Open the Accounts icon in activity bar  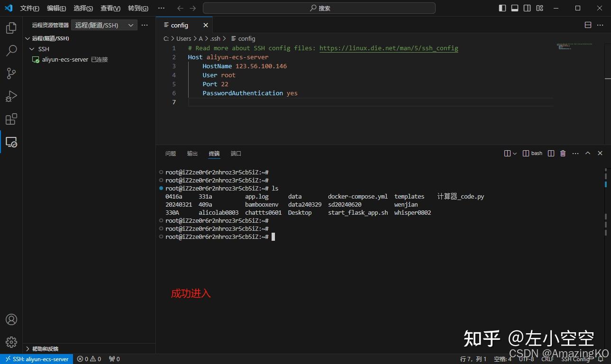point(11,319)
